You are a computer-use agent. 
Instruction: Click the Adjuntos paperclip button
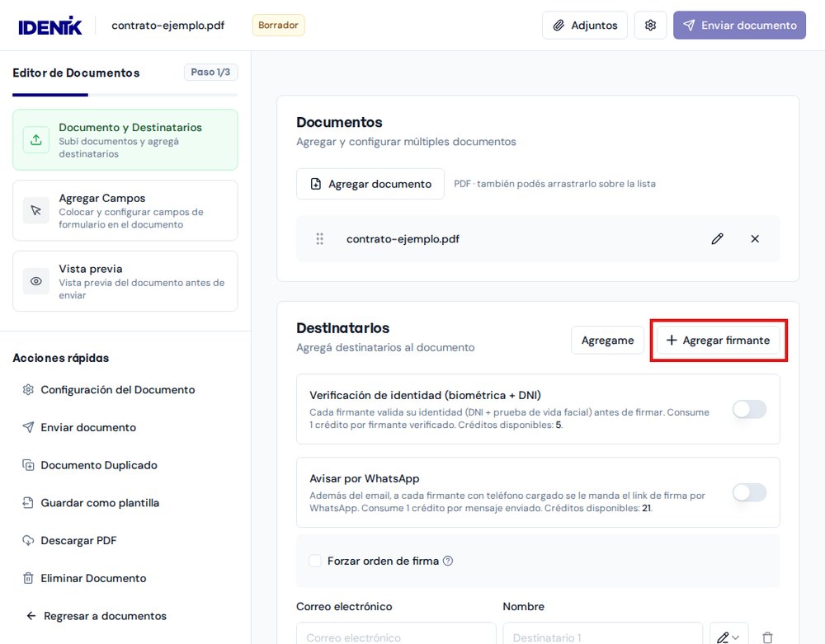[585, 26]
